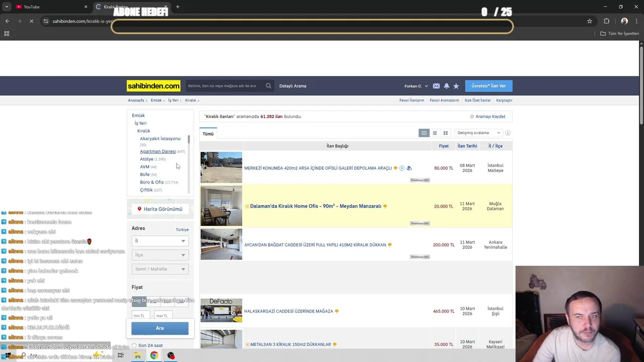Image resolution: width=644 pixels, height=362 pixels.
Task: Open Chrome three-dot menu
Action: coord(636,21)
